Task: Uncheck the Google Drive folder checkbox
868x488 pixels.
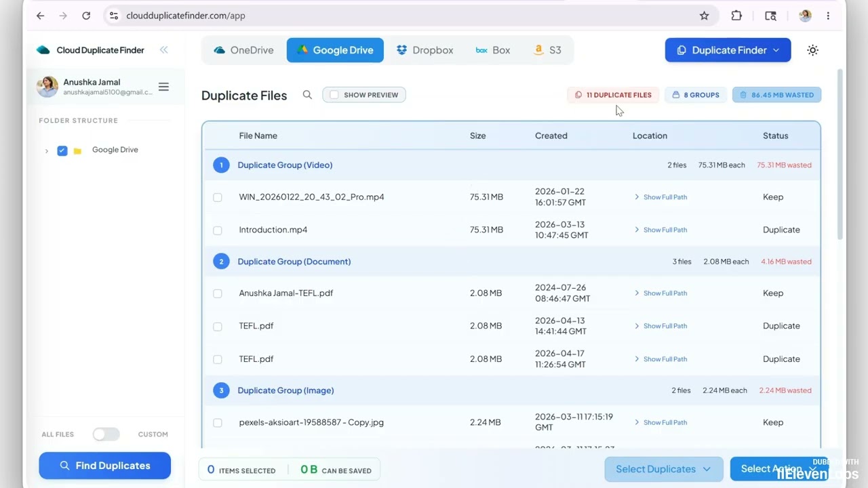Action: coord(62,150)
